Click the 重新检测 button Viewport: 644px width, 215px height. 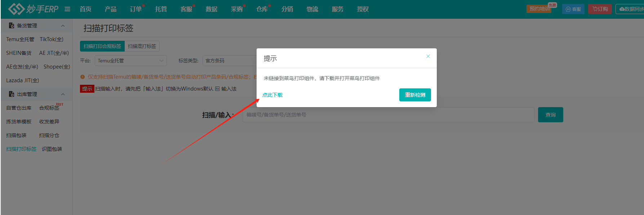415,95
